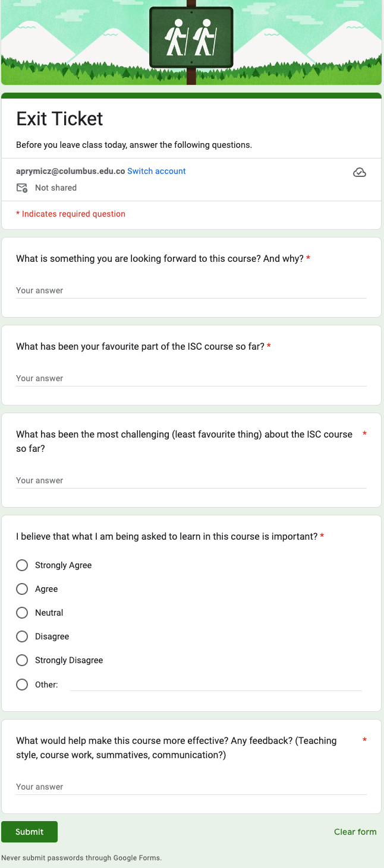
Task: Focus the looking forward answer field
Action: point(191,291)
